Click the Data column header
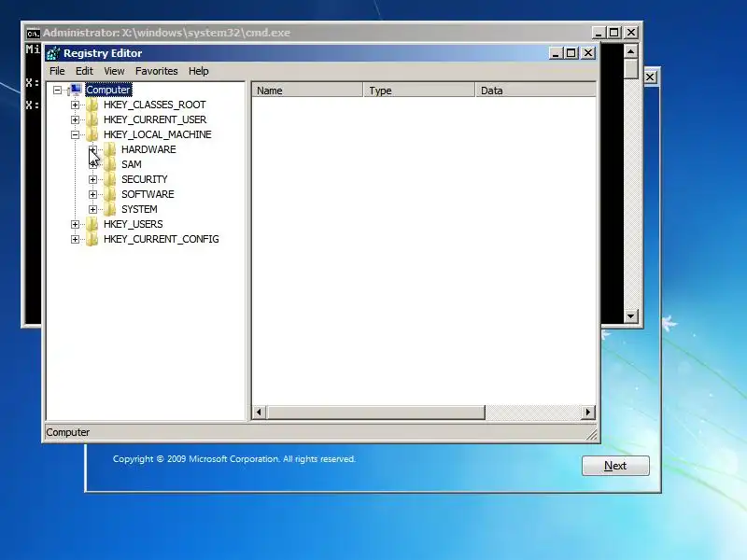Viewport: 747px width, 560px height. point(536,90)
